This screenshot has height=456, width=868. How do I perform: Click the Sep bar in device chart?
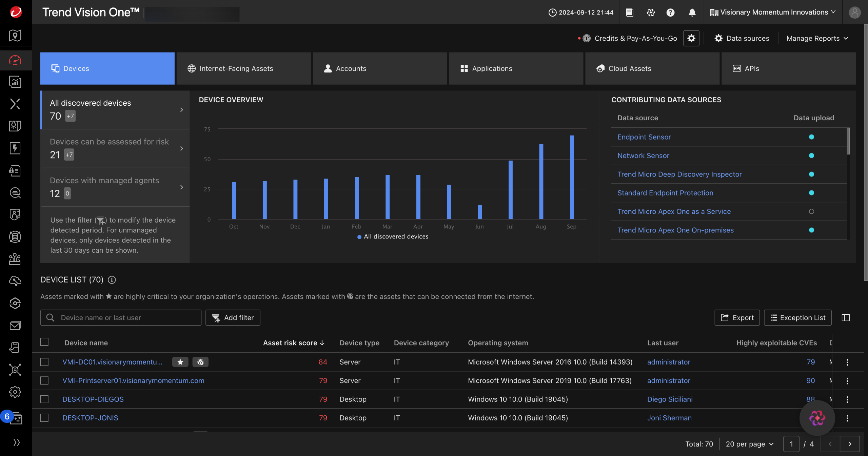click(572, 177)
